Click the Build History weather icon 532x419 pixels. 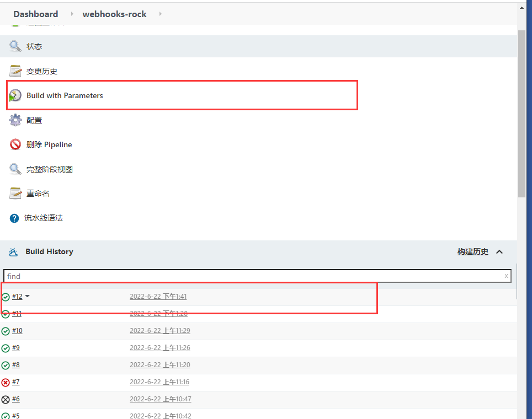click(13, 252)
